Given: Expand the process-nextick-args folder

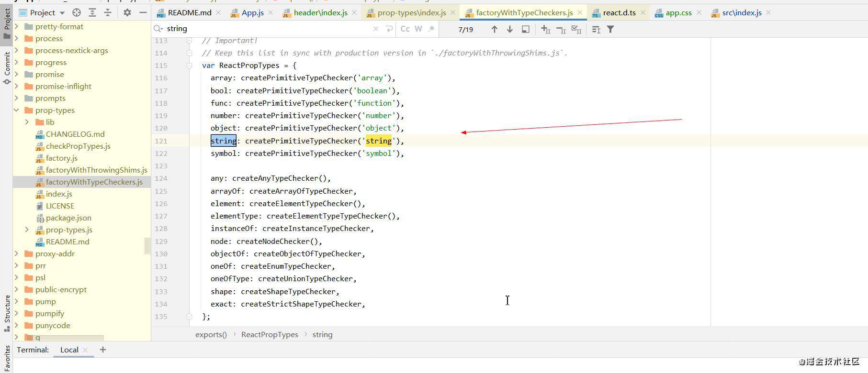Looking at the screenshot, I should (17, 50).
